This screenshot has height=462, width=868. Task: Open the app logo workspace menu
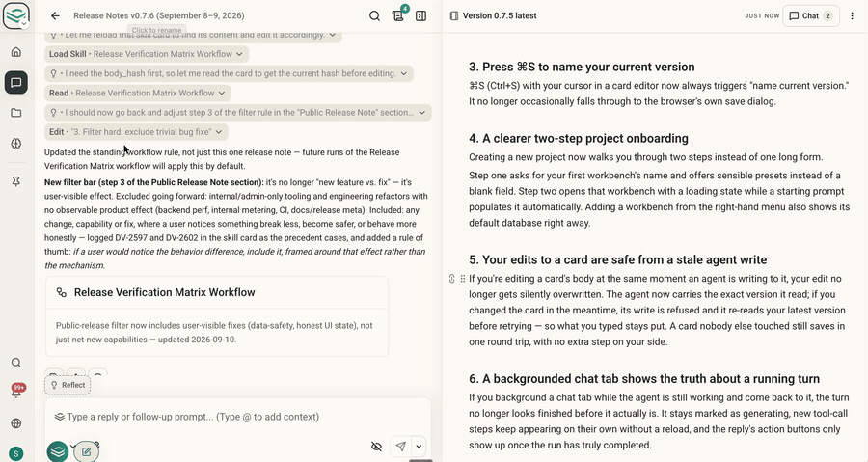(16, 15)
